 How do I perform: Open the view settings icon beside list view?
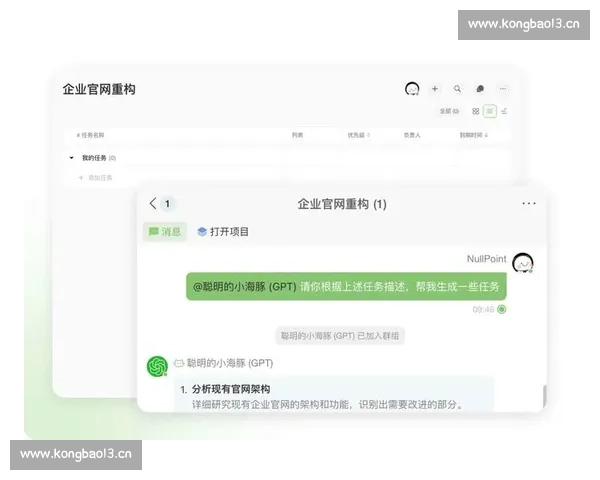[x=504, y=111]
